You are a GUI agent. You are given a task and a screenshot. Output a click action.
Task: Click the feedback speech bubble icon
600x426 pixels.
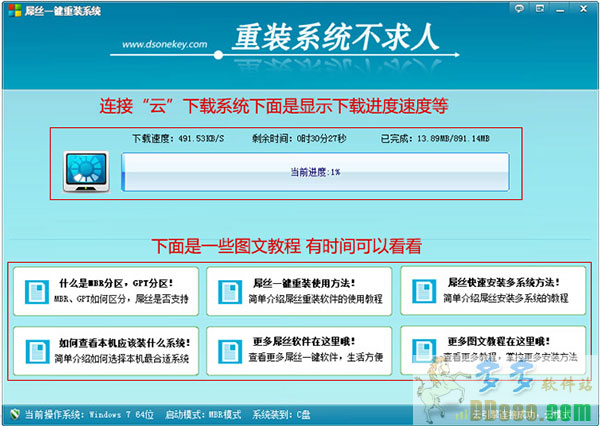point(519,10)
